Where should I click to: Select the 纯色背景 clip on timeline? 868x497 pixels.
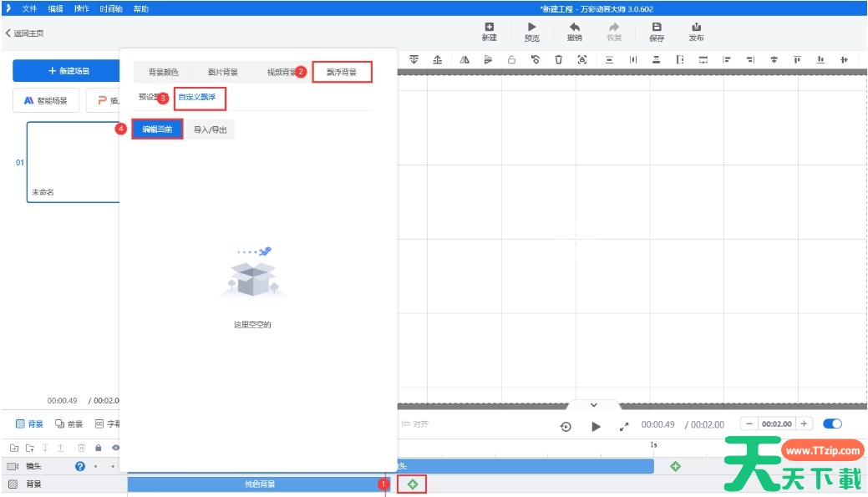tap(260, 484)
